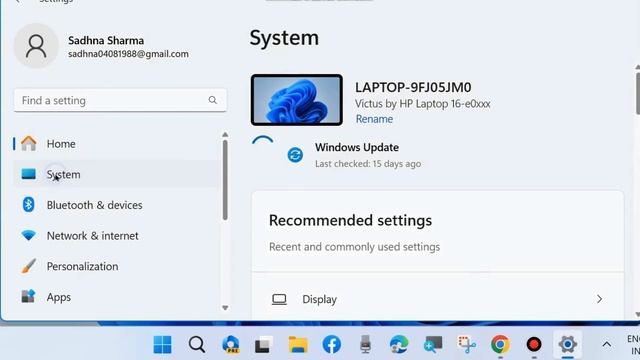The image size is (640, 360).
Task: Click Victus by HP Laptop 16-e0xxx text
Action: [422, 104]
